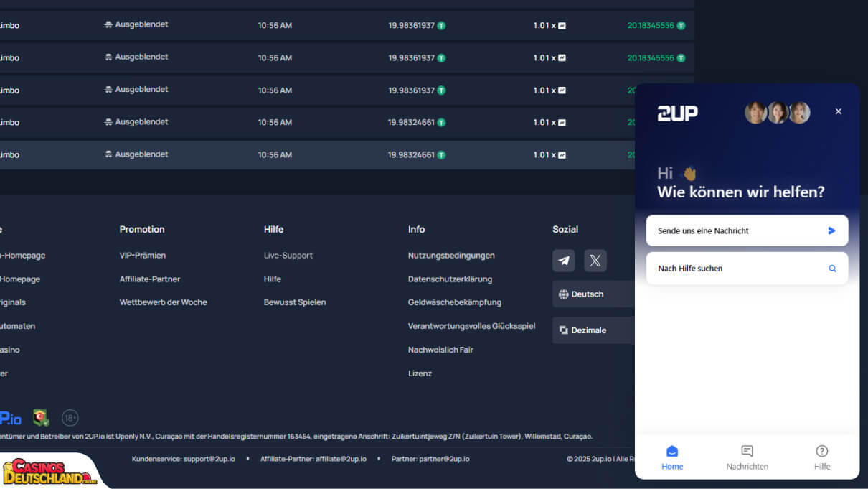Open the Affiliate-Partner footer link
The height and width of the screenshot is (489, 868).
coord(150,279)
